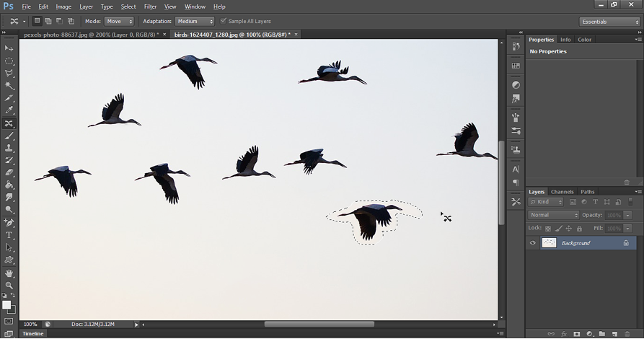
Task: Toggle Lock transparent pixels
Action: [548, 229]
